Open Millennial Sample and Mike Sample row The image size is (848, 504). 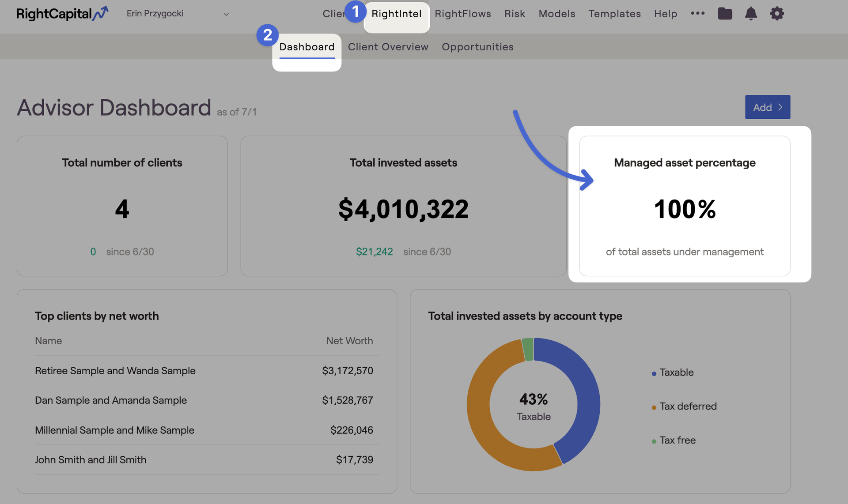pos(207,430)
